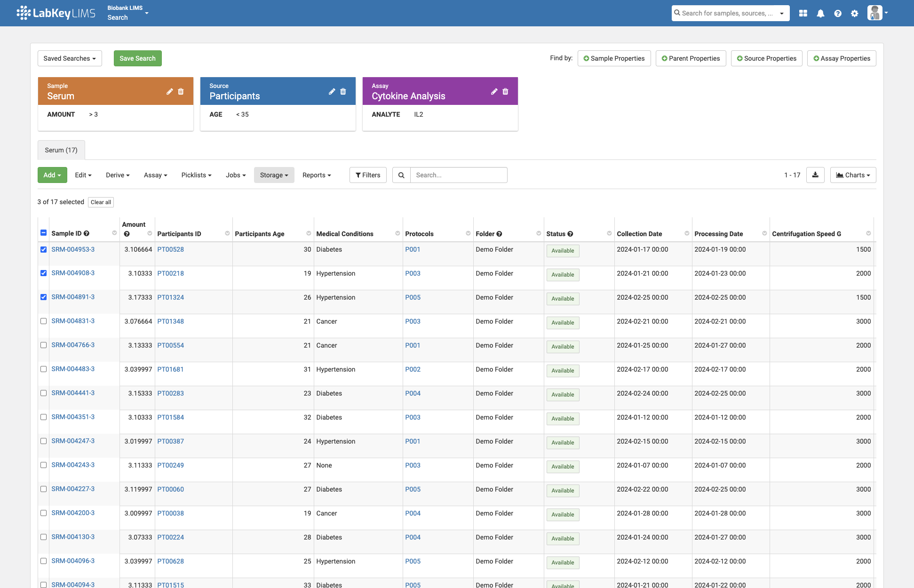The width and height of the screenshot is (914, 588).
Task: Open the Protocols column menu arrow
Action: [468, 233]
